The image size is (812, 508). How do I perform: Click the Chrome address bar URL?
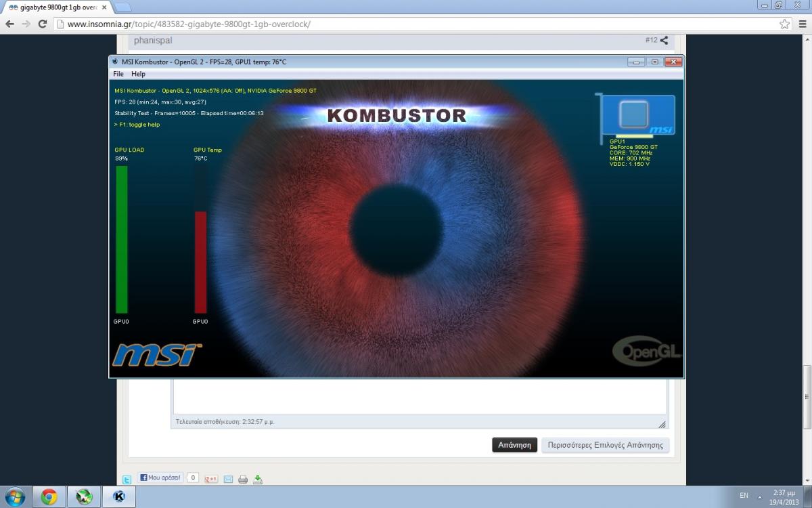pyautogui.click(x=189, y=24)
